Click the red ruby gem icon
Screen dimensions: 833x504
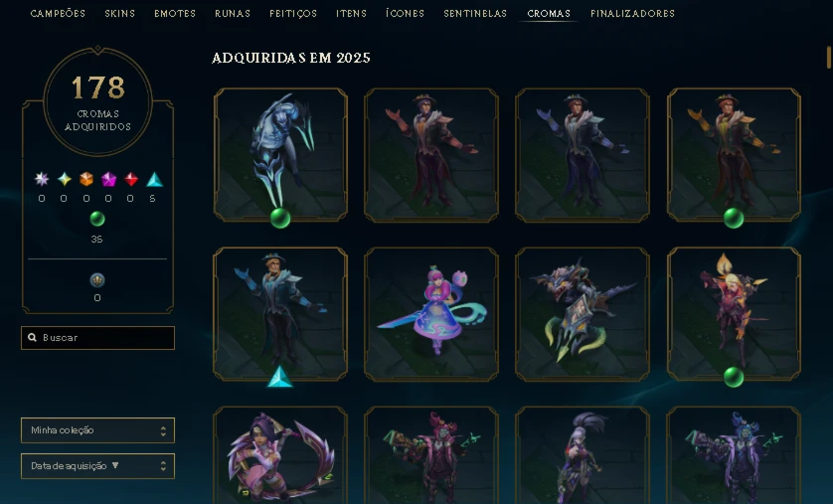130,179
